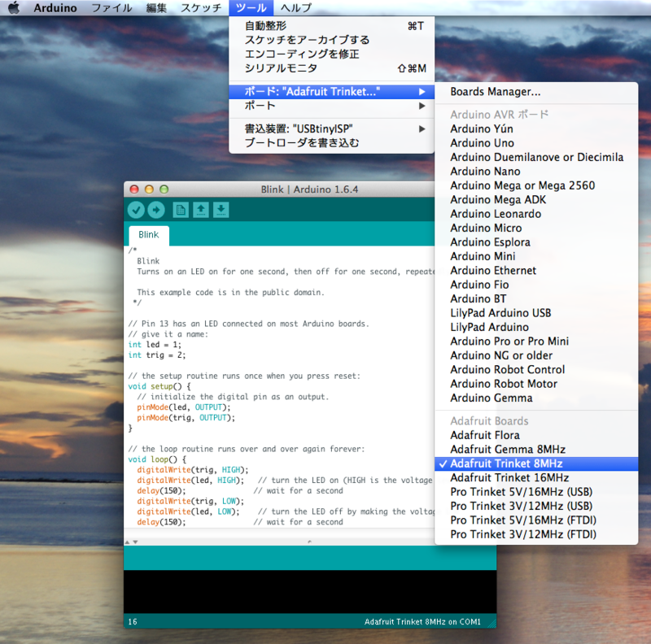Switch to the Blink sketch tab
Screen dimensions: 651x644
[148, 233]
